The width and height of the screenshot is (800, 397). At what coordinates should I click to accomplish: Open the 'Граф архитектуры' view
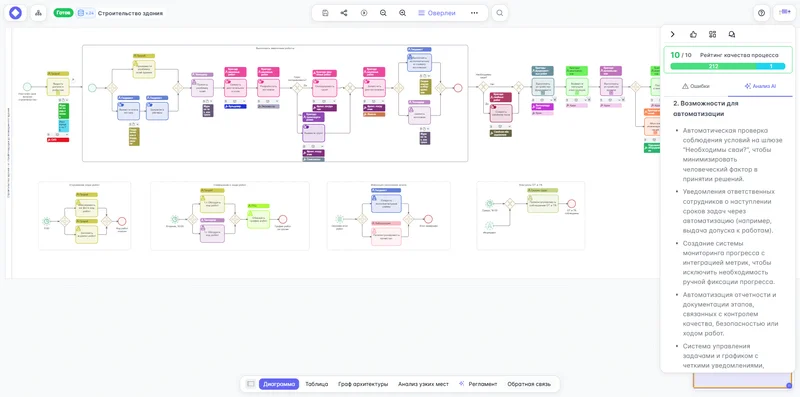363,384
